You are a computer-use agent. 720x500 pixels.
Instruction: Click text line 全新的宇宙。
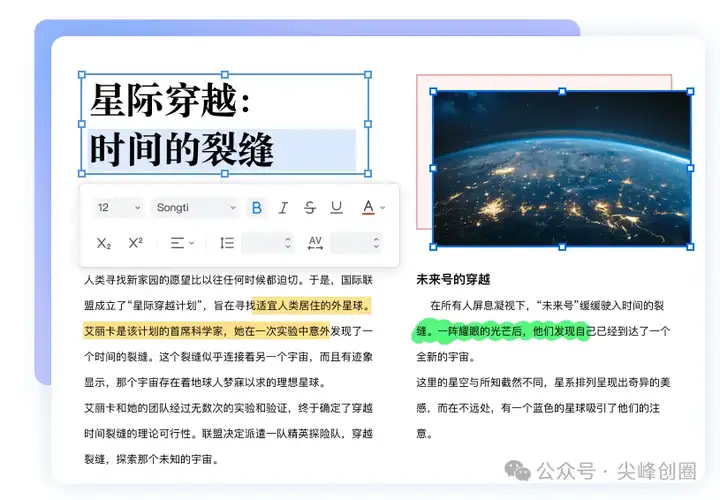pos(445,357)
